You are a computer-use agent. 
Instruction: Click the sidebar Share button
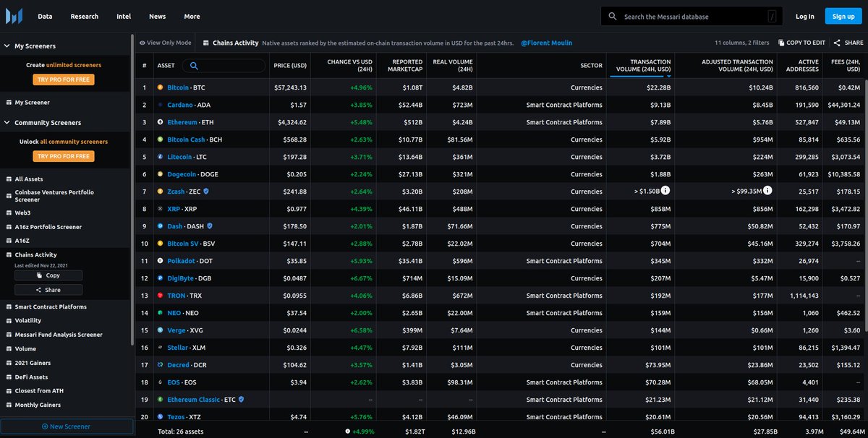pyautogui.click(x=48, y=290)
